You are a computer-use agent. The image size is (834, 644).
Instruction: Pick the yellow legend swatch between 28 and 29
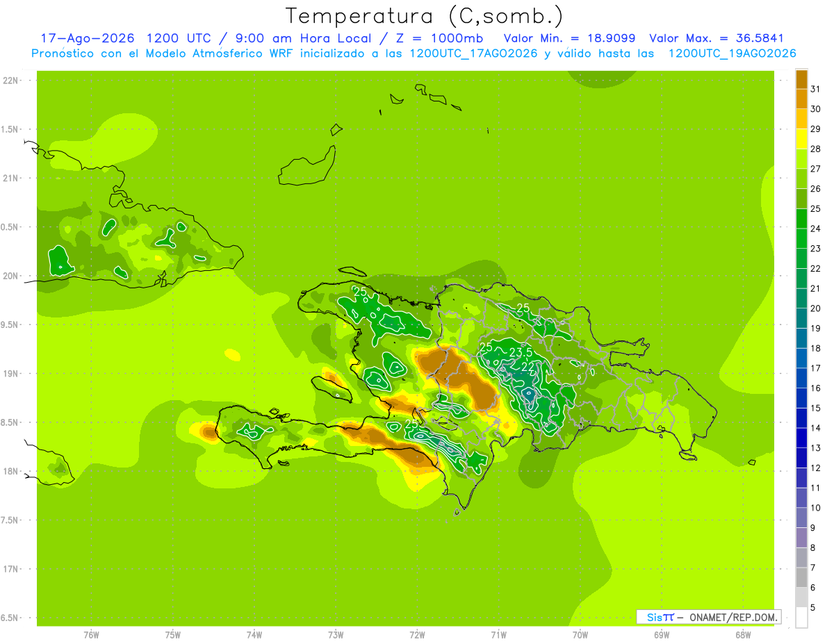click(x=801, y=139)
